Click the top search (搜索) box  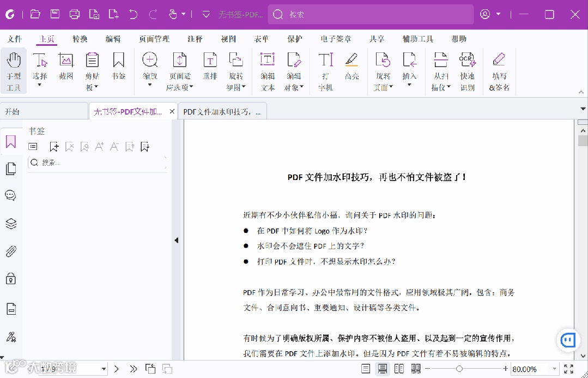click(371, 14)
